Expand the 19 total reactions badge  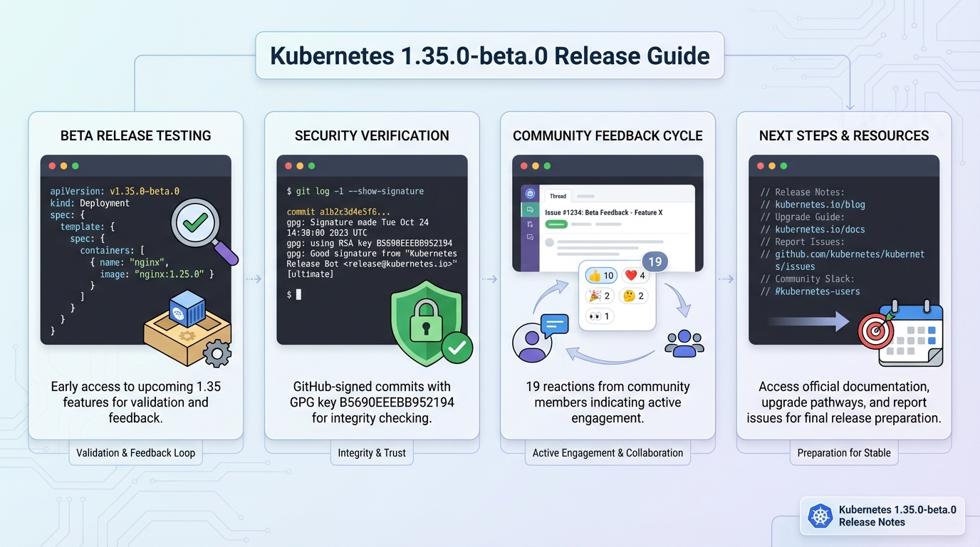(x=654, y=261)
